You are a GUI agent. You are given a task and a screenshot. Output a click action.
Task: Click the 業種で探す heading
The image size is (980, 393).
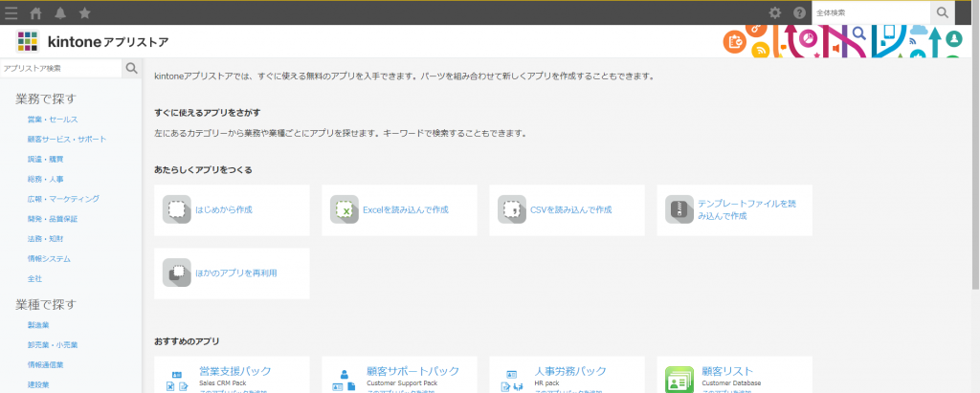point(46,304)
